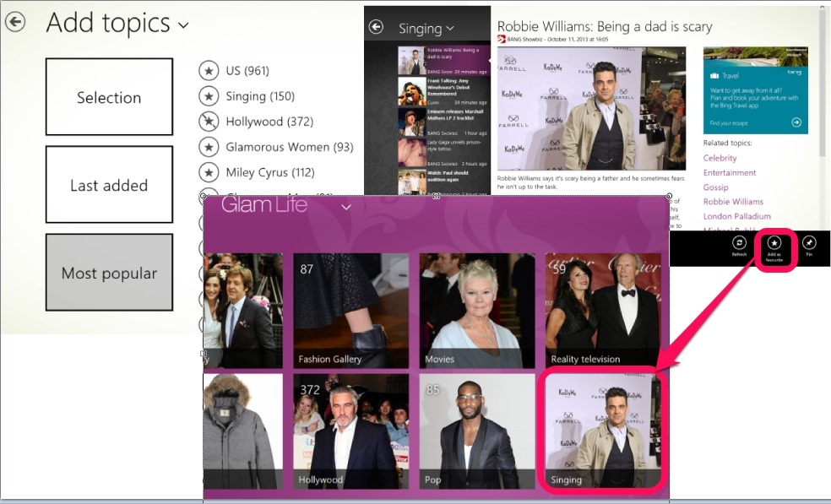
Task: Open Walsh: Paul should audition again article
Action: (x=443, y=182)
